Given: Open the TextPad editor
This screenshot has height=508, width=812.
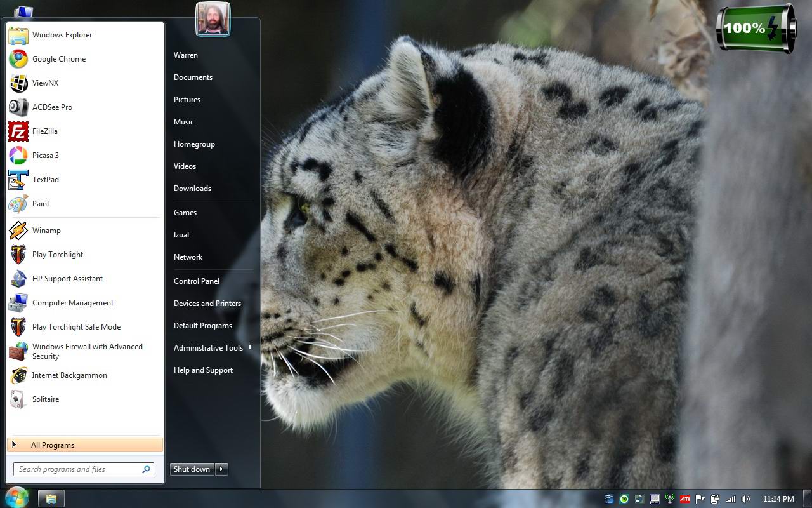Looking at the screenshot, I should click(x=45, y=180).
